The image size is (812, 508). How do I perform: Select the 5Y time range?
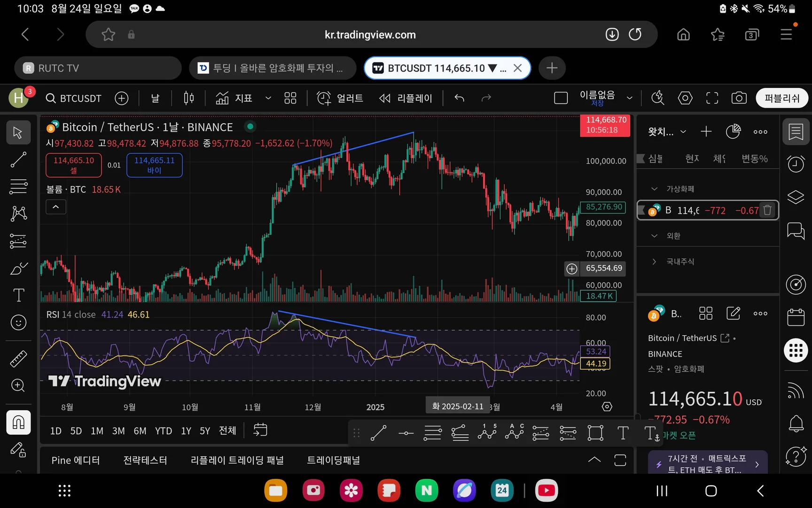[x=205, y=431]
